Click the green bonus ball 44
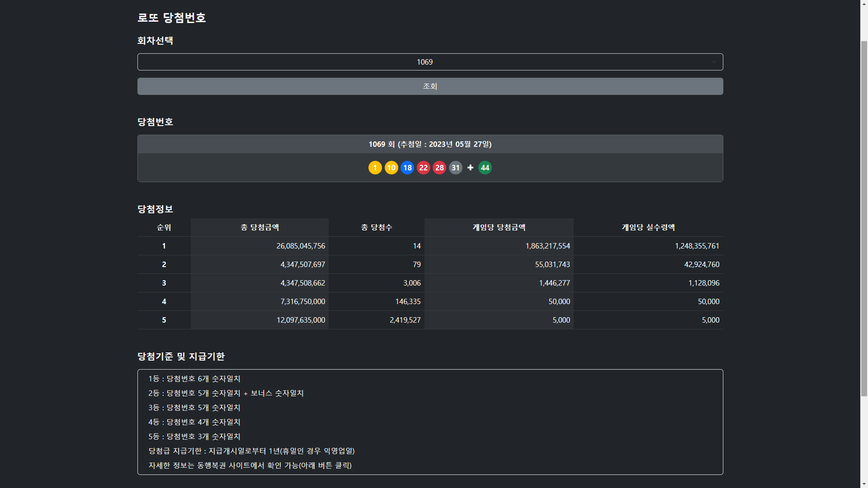 click(485, 168)
